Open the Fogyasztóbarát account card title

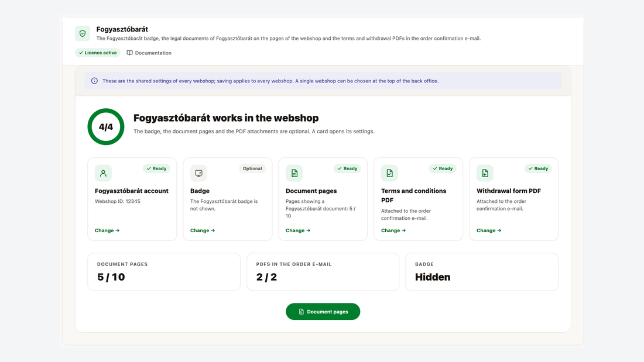[131, 191]
